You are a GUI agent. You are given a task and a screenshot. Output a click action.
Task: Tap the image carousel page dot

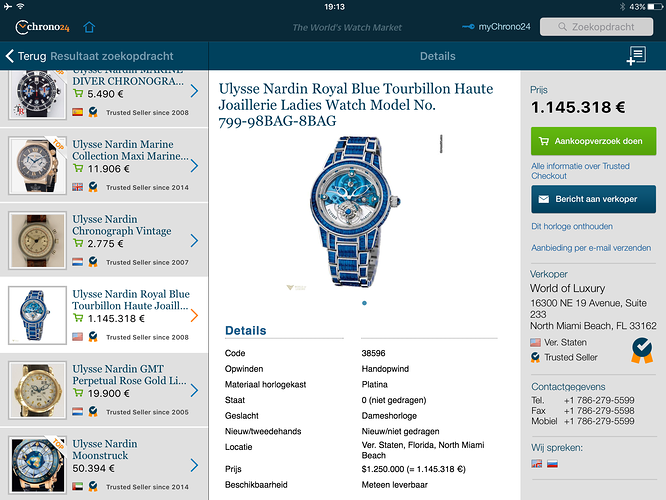[364, 303]
